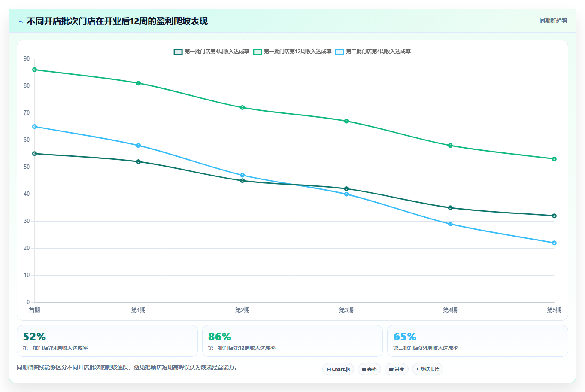The height and width of the screenshot is (392, 585).
Task: Click the light blue point at 第5期 (22)
Action: 554,243
